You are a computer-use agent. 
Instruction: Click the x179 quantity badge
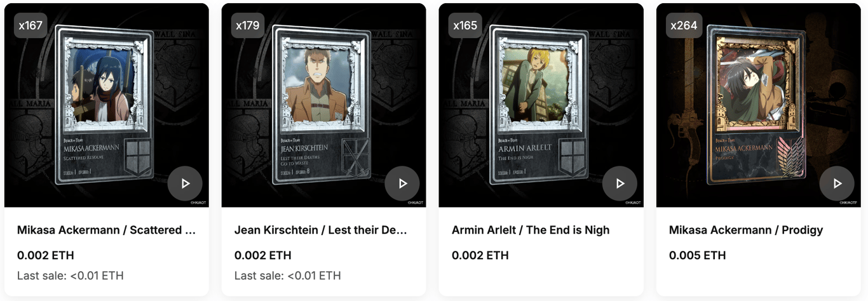pyautogui.click(x=248, y=26)
